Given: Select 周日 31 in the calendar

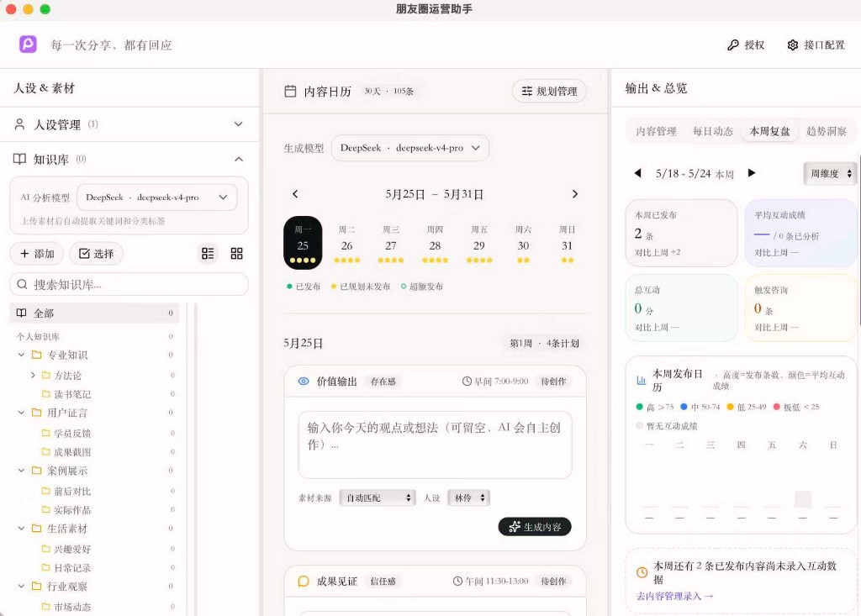Looking at the screenshot, I should pos(568,243).
